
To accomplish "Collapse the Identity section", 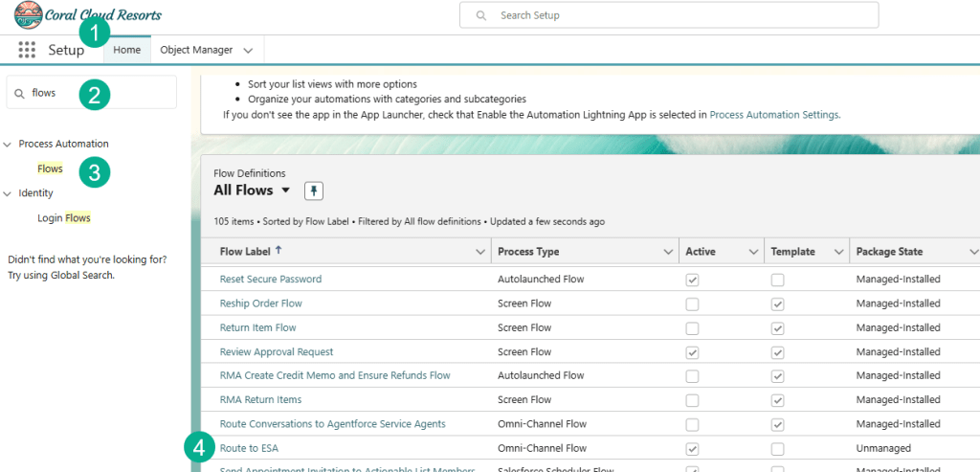I will click(x=8, y=193).
